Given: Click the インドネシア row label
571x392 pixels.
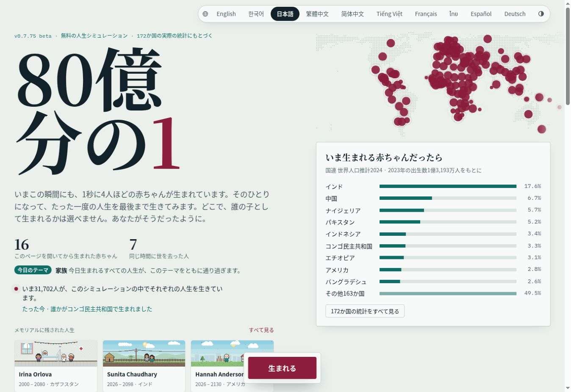Looking at the screenshot, I should [343, 234].
